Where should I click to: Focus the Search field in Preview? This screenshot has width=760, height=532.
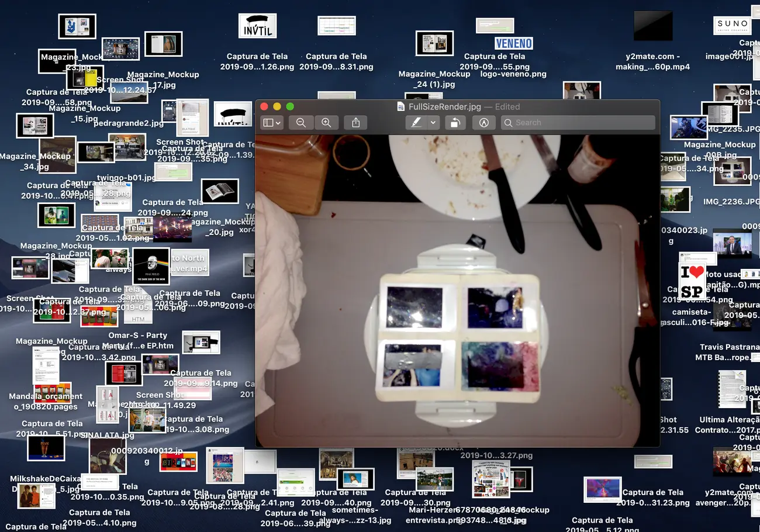pyautogui.click(x=578, y=123)
